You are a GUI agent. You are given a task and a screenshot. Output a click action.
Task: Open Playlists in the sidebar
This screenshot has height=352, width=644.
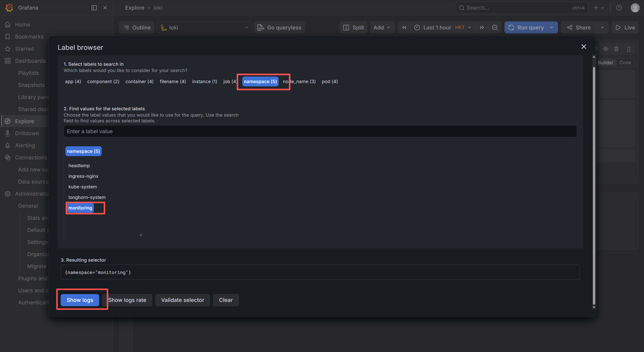click(x=28, y=73)
